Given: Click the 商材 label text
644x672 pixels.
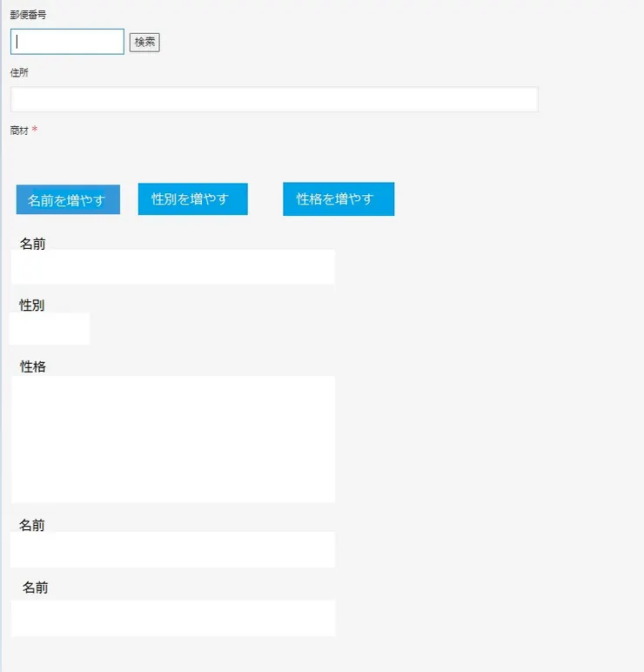Looking at the screenshot, I should pyautogui.click(x=19, y=131).
